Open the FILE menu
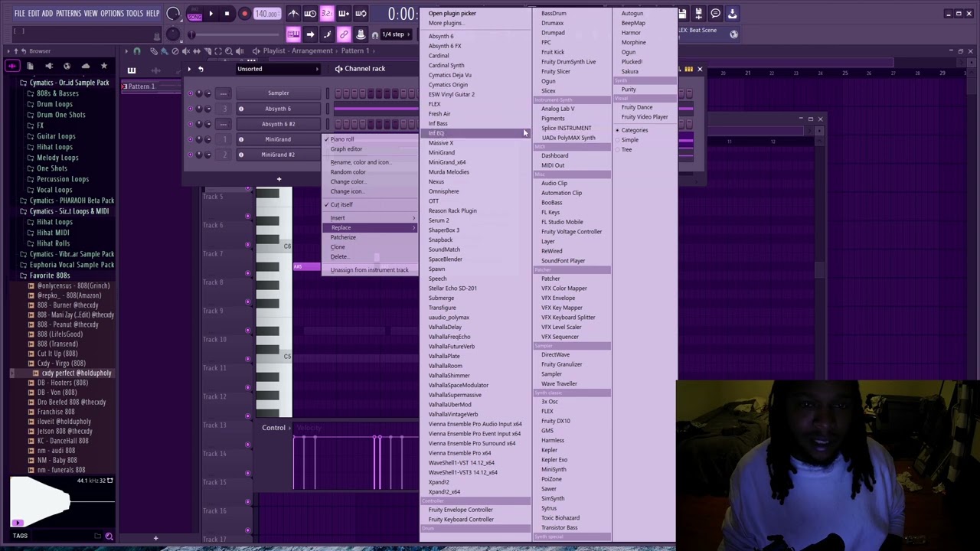 point(19,13)
